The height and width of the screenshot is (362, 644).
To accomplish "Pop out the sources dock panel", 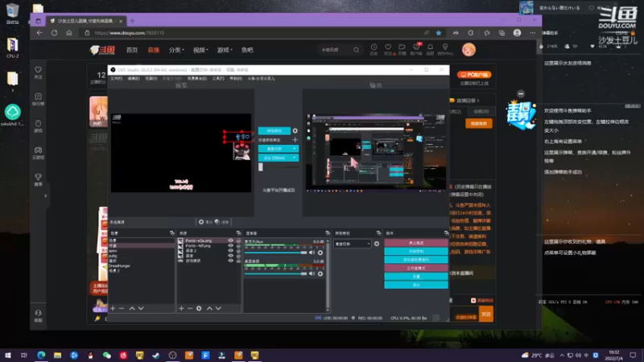I will tap(238, 233).
